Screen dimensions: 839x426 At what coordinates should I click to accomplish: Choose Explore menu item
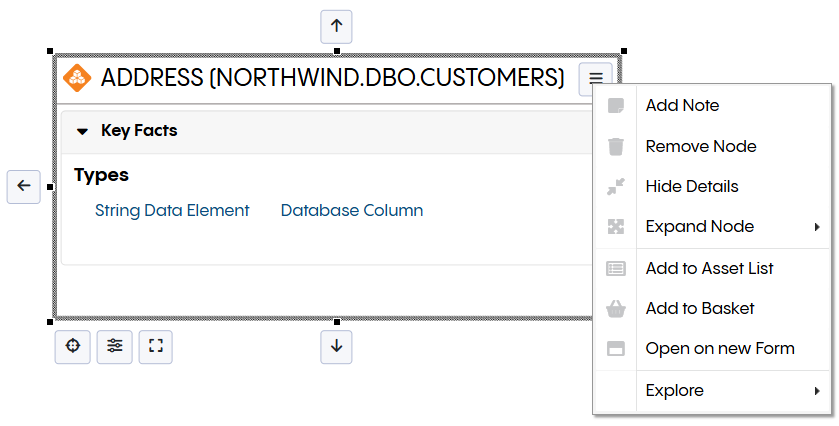click(x=712, y=391)
